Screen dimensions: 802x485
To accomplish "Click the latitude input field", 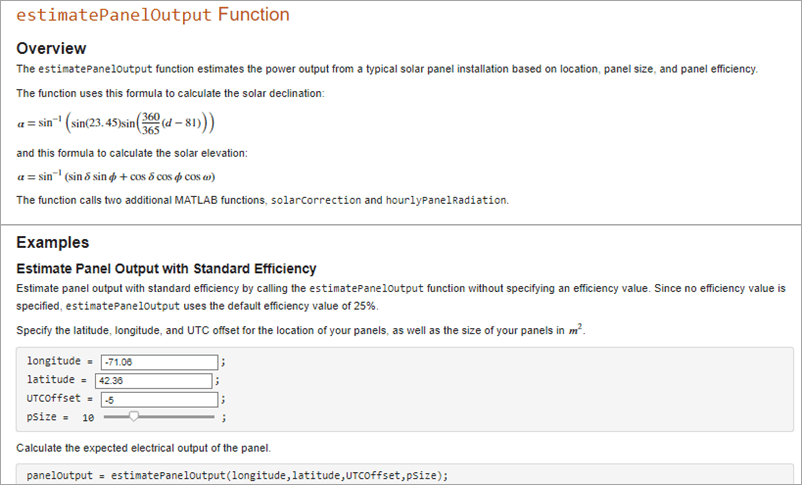I will [153, 380].
